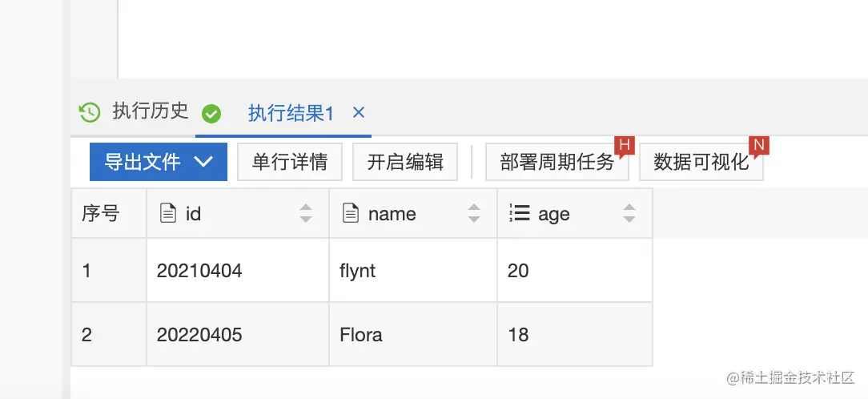Click the age column list icon
868x399 pixels.
pos(520,213)
